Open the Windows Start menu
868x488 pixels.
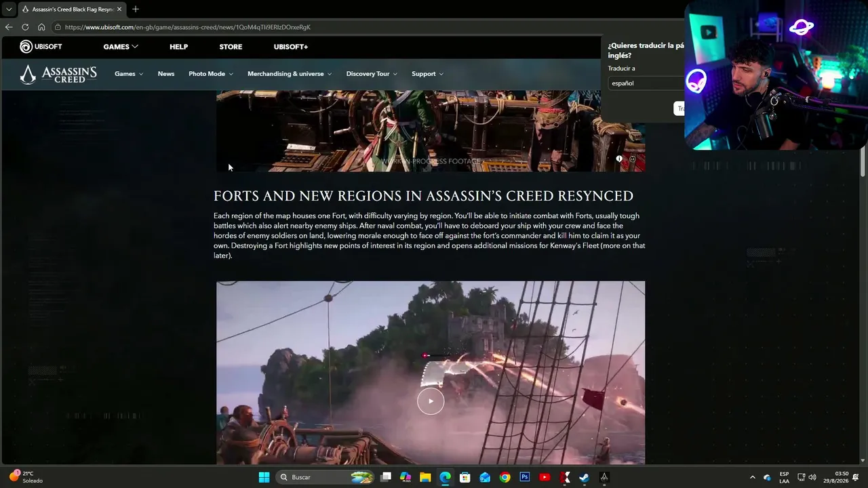(264, 477)
